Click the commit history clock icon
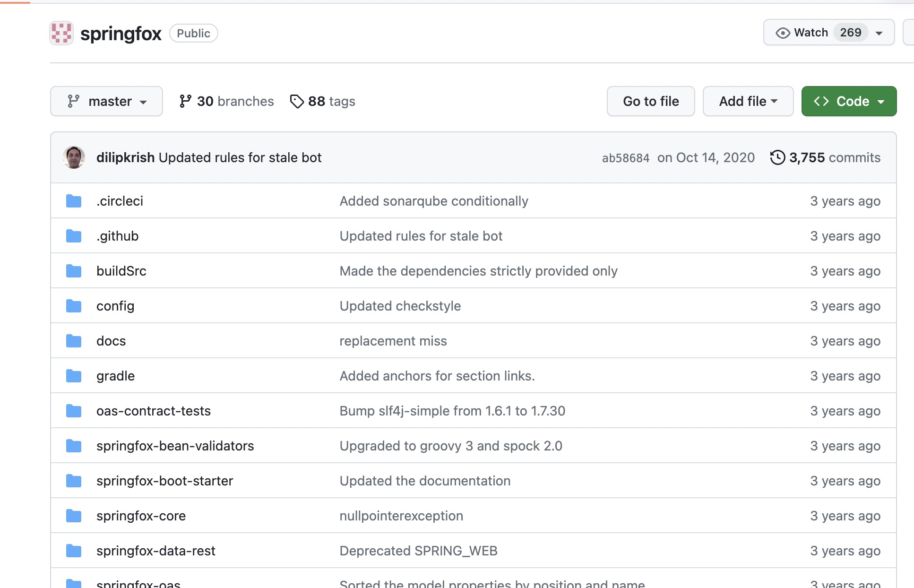The width and height of the screenshot is (914, 588). pyautogui.click(x=777, y=157)
